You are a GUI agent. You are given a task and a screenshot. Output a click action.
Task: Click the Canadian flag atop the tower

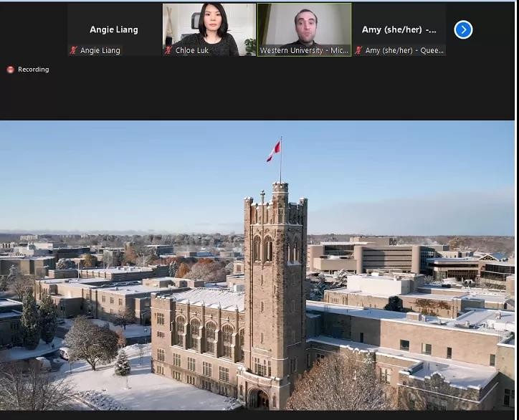click(274, 151)
